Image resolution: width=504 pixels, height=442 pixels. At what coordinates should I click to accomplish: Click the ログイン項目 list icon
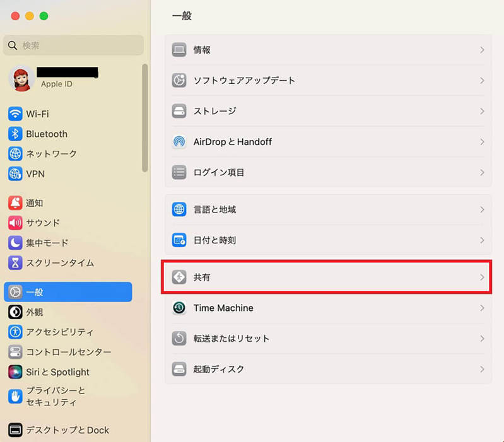click(x=179, y=172)
